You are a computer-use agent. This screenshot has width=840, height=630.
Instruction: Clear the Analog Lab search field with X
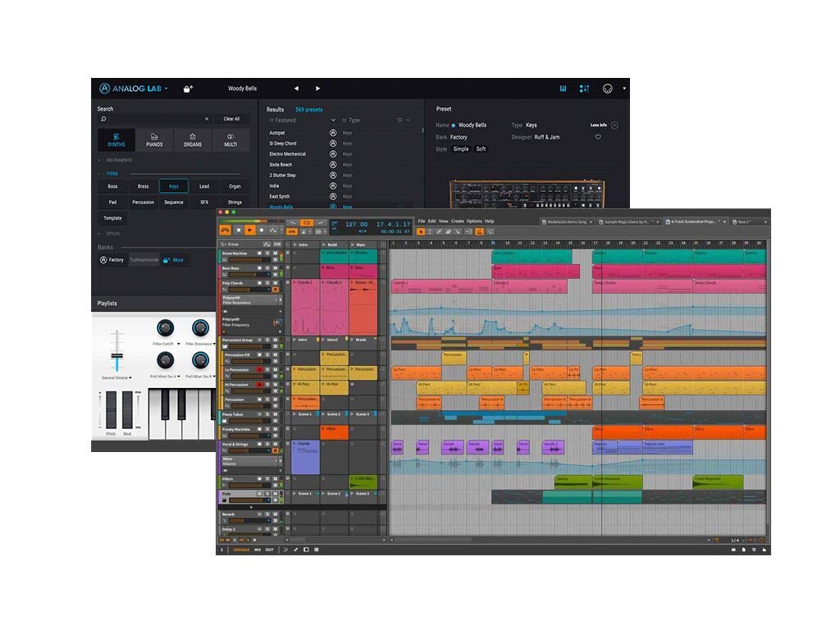(207, 119)
